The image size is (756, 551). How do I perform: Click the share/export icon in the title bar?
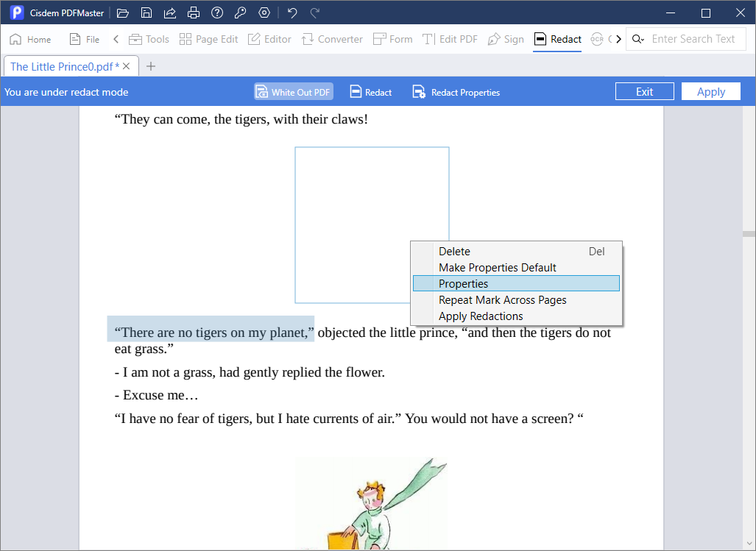(x=170, y=13)
